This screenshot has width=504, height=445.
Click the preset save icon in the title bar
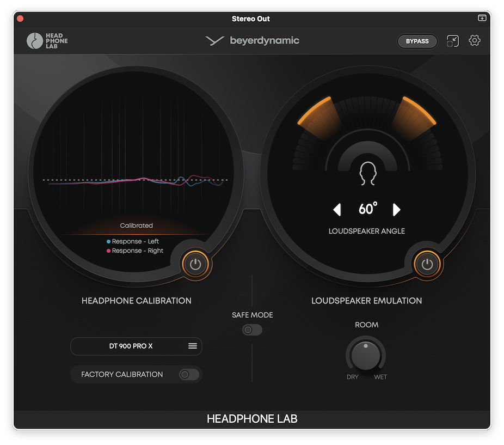pyautogui.click(x=482, y=17)
